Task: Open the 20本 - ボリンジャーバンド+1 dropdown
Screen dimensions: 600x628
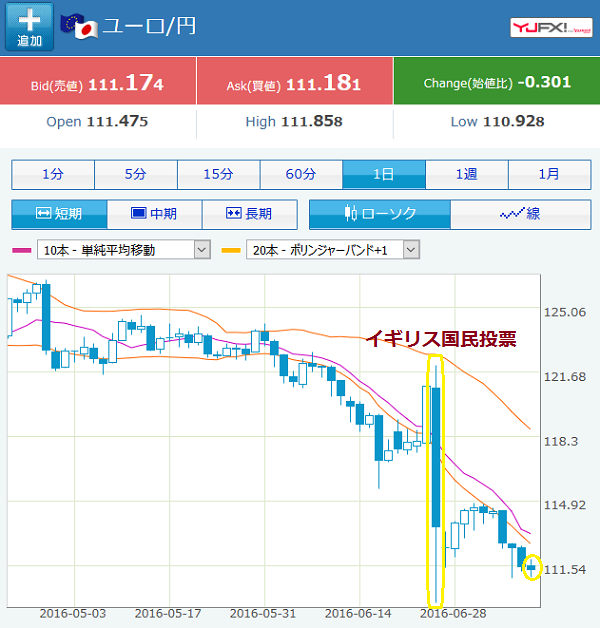Action: 333,250
